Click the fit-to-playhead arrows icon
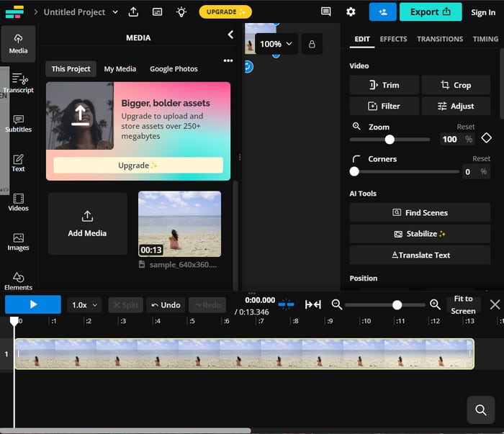504x434 pixels. click(312, 304)
